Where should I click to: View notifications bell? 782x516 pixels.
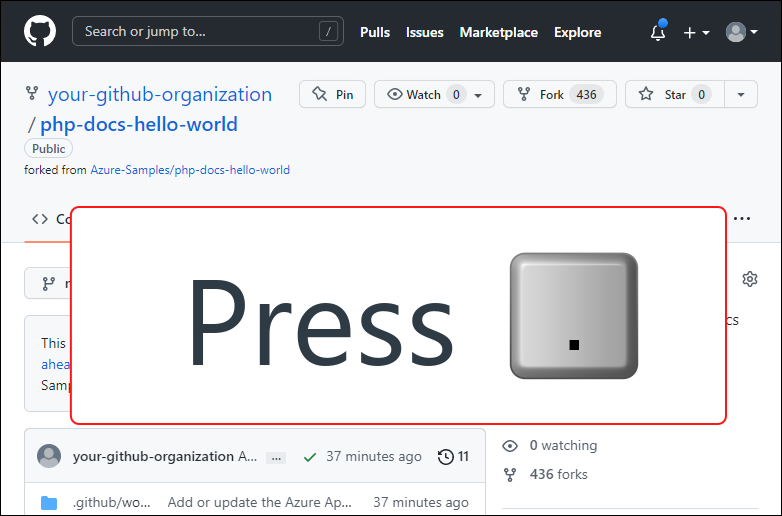[658, 31]
